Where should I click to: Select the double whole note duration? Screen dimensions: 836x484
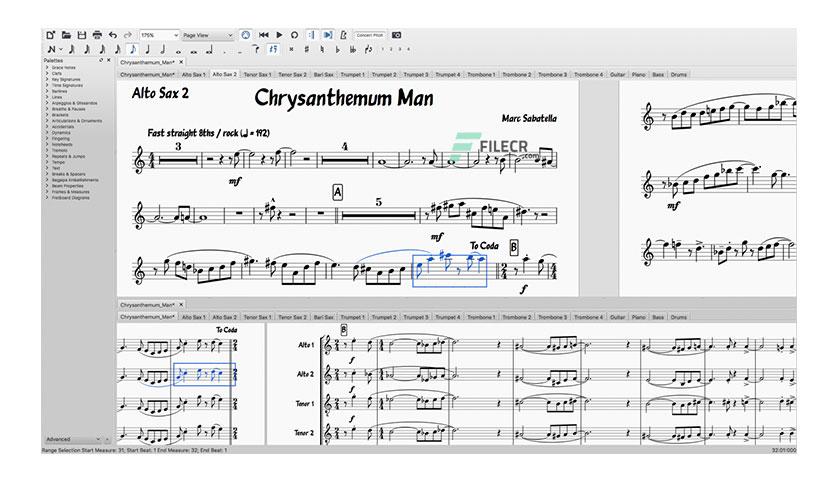[194, 51]
